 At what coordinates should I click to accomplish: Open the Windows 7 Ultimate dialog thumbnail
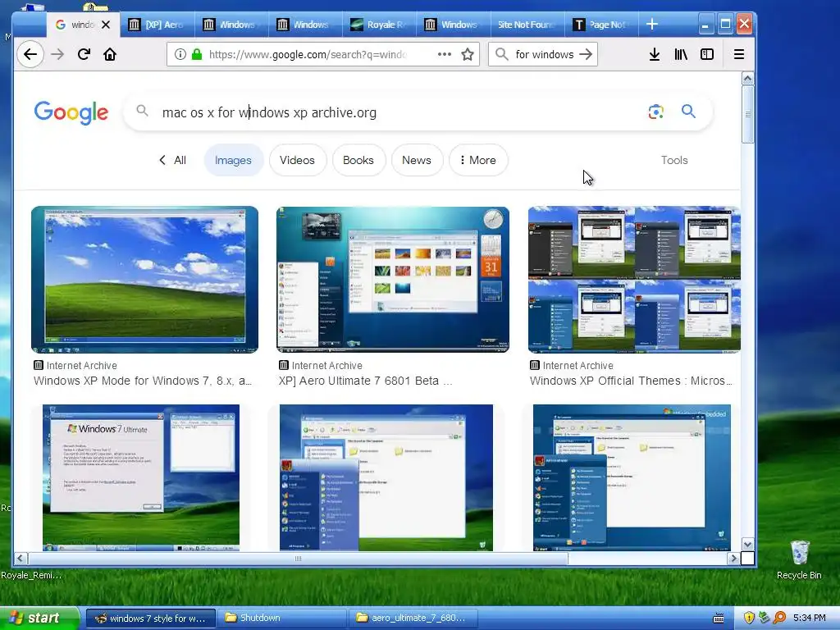[x=141, y=478]
